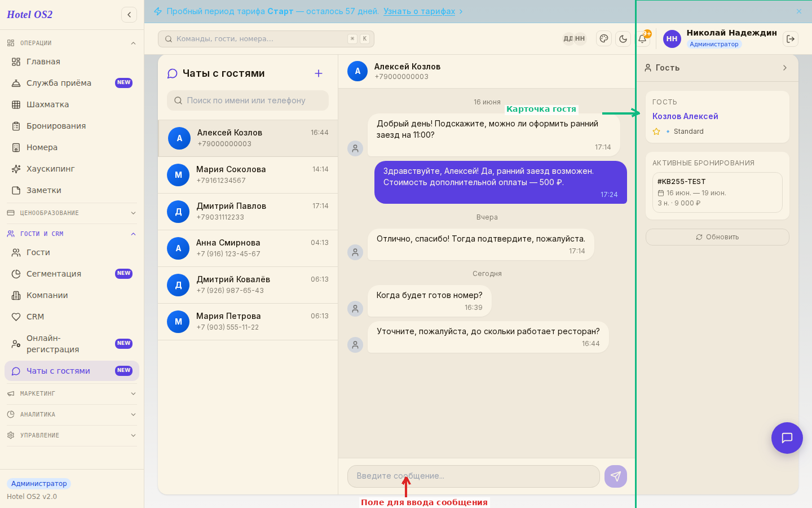Open CRM in the sidebar
The image size is (812, 508).
[x=72, y=317]
